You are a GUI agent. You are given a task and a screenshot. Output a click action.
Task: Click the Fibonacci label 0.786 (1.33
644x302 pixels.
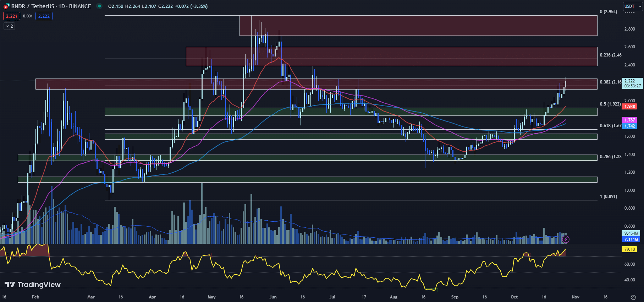tap(611, 157)
